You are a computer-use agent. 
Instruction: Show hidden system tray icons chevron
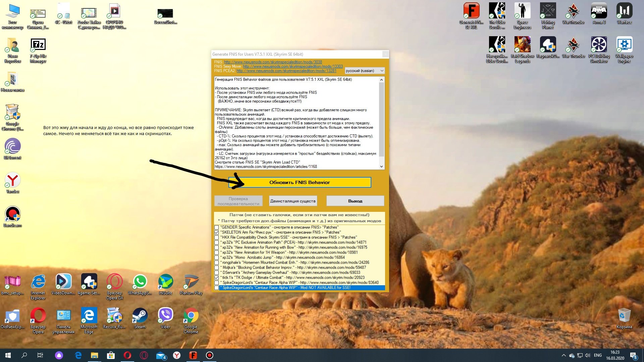point(563,355)
